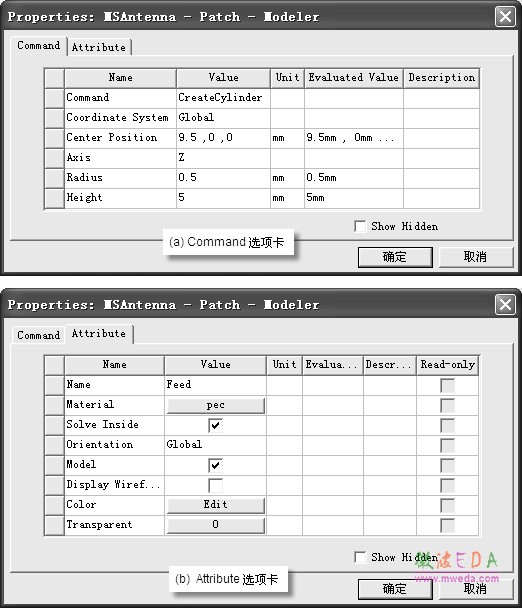Image resolution: width=522 pixels, height=608 pixels.
Task: Close the upper Properties dialog
Action: tap(505, 17)
